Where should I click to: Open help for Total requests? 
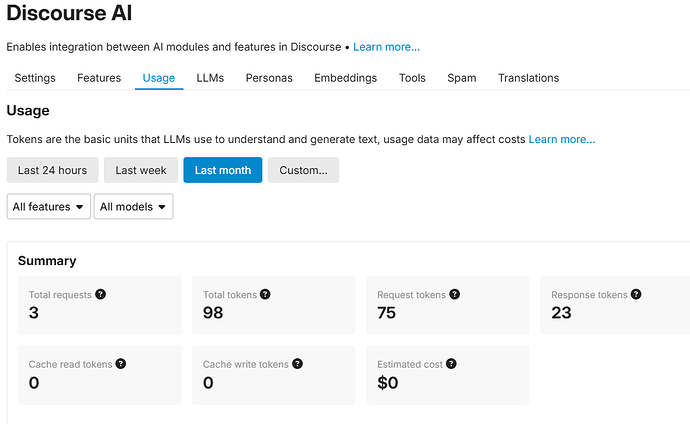100,294
